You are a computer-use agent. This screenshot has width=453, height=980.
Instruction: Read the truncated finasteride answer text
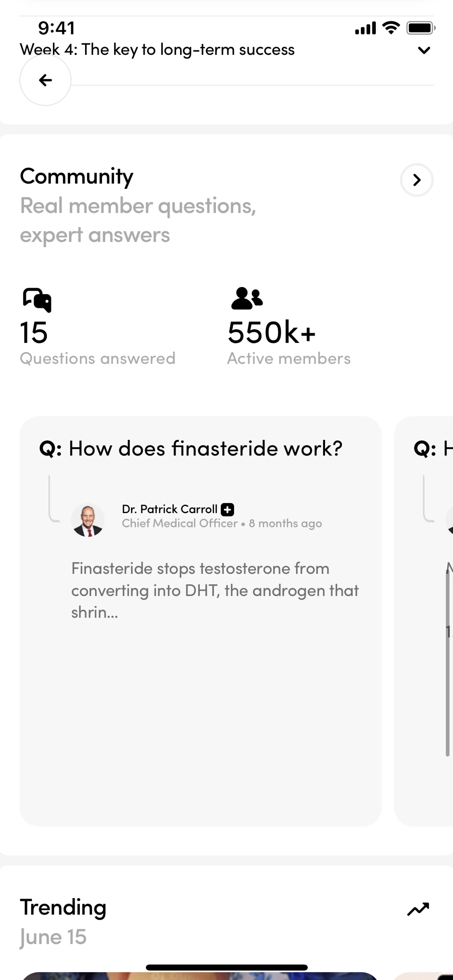point(215,590)
